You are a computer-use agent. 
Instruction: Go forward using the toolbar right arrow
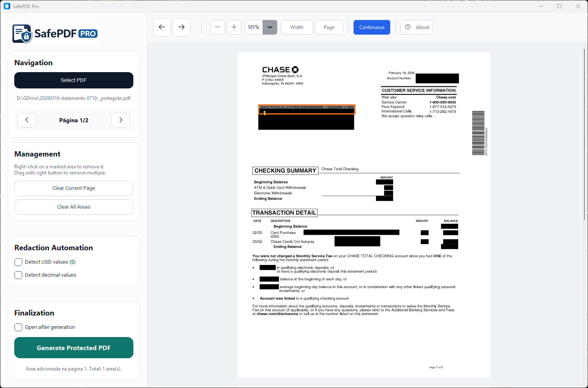tap(181, 27)
